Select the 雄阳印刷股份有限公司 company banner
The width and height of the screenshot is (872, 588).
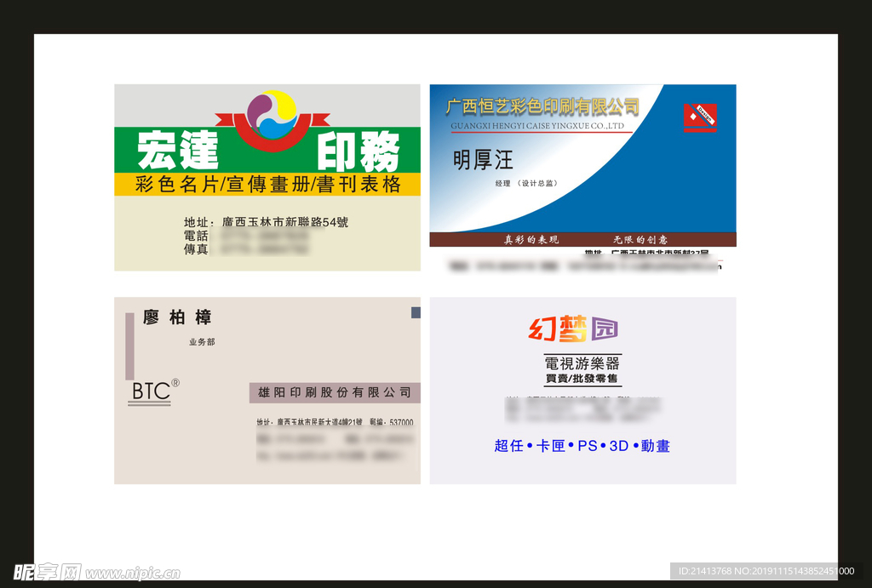(335, 392)
